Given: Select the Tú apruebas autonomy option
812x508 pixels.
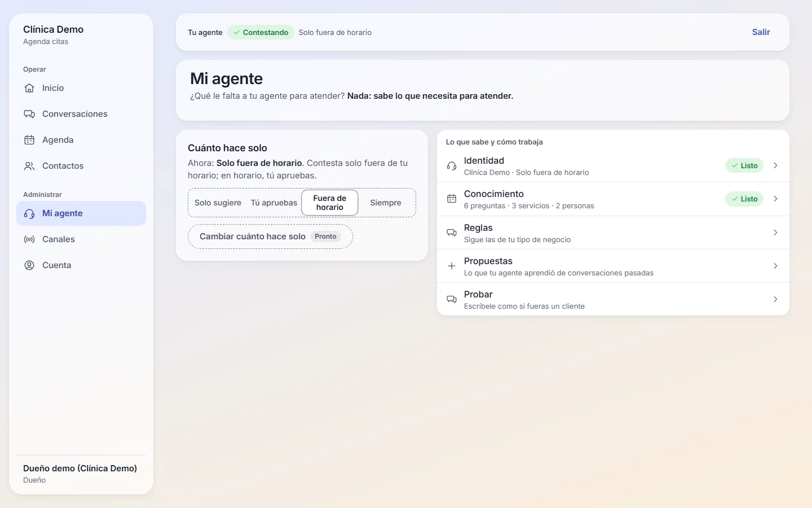Looking at the screenshot, I should 274,203.
